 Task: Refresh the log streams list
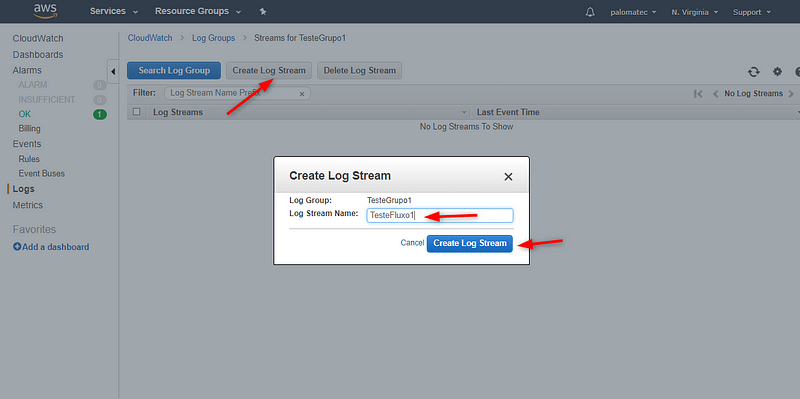(x=754, y=72)
